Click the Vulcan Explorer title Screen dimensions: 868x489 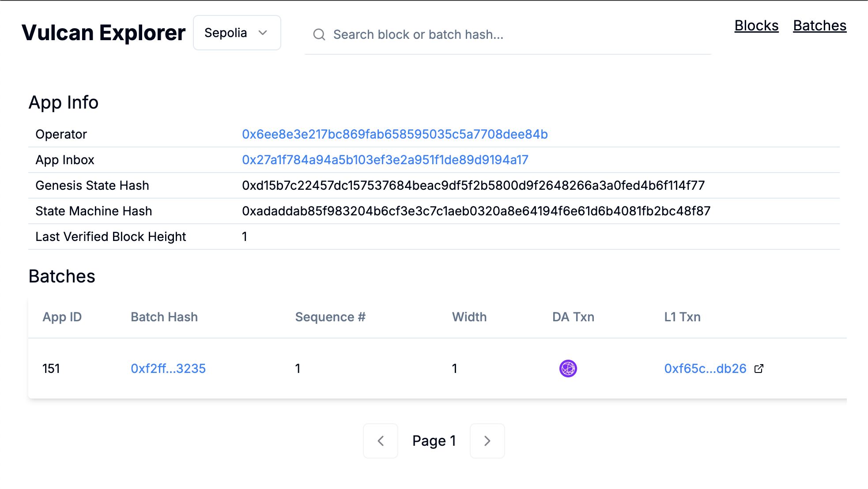[x=103, y=33]
